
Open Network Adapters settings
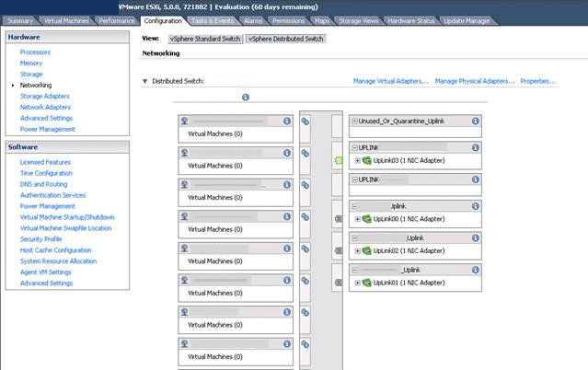point(45,107)
